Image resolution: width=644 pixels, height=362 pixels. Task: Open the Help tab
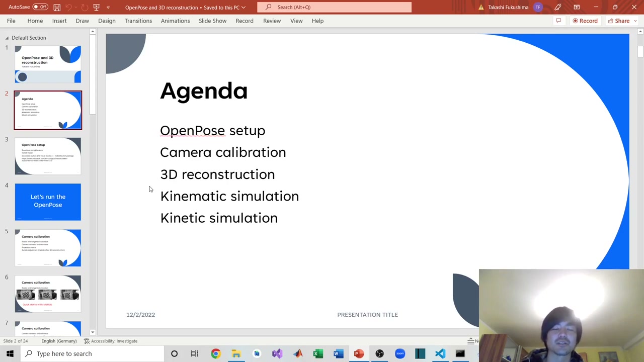click(x=317, y=21)
